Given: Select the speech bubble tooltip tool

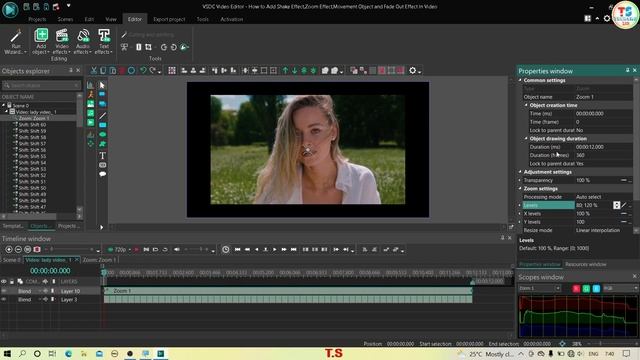Looking at the screenshot, I should 102,174.
